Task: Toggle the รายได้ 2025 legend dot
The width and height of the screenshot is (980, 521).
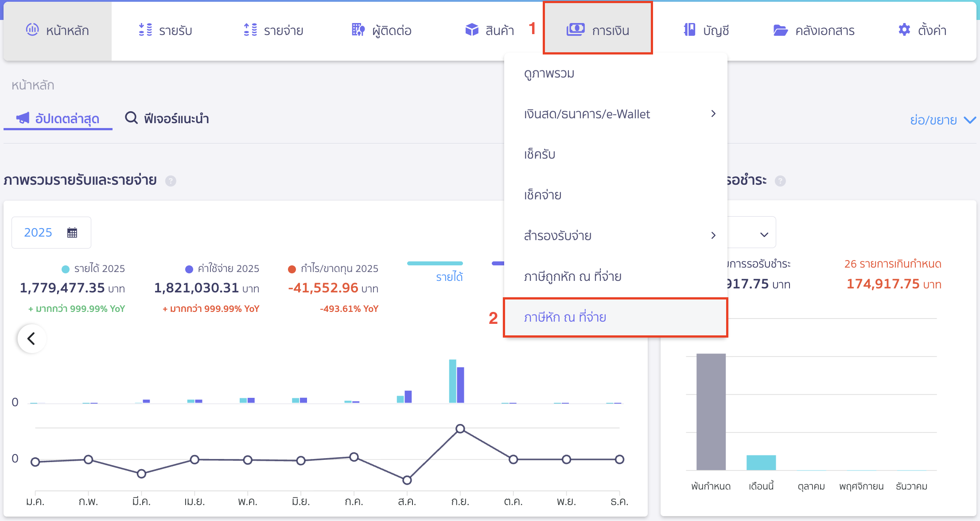Action: 66,269
